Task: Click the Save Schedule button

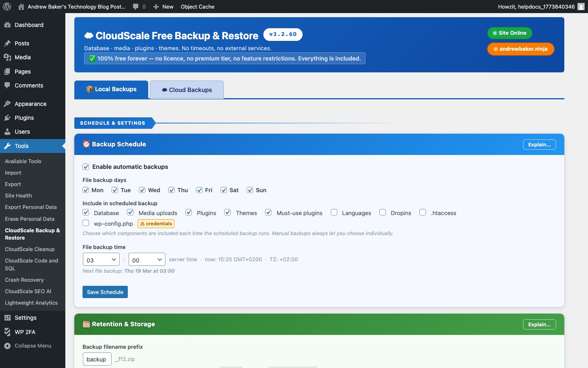Action: [105, 292]
